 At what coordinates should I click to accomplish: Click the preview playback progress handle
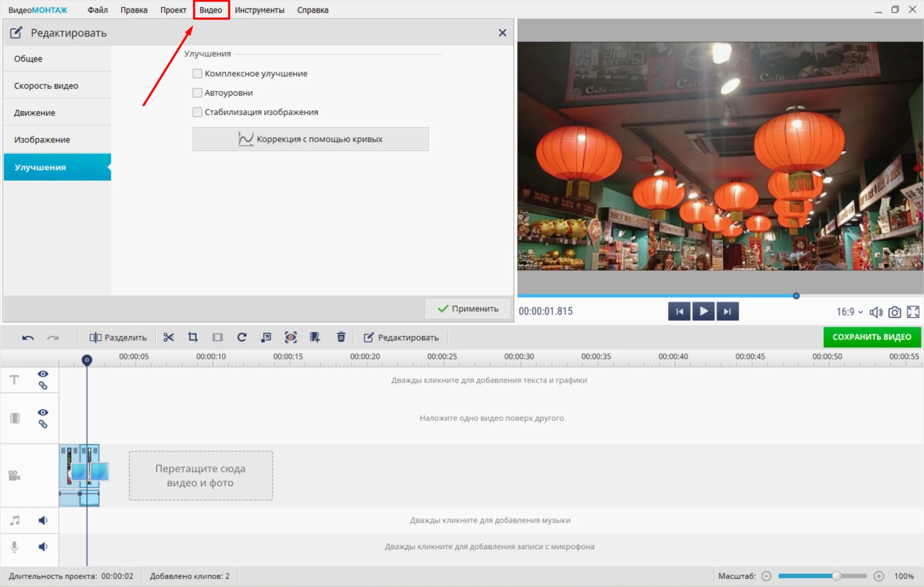[x=796, y=296]
